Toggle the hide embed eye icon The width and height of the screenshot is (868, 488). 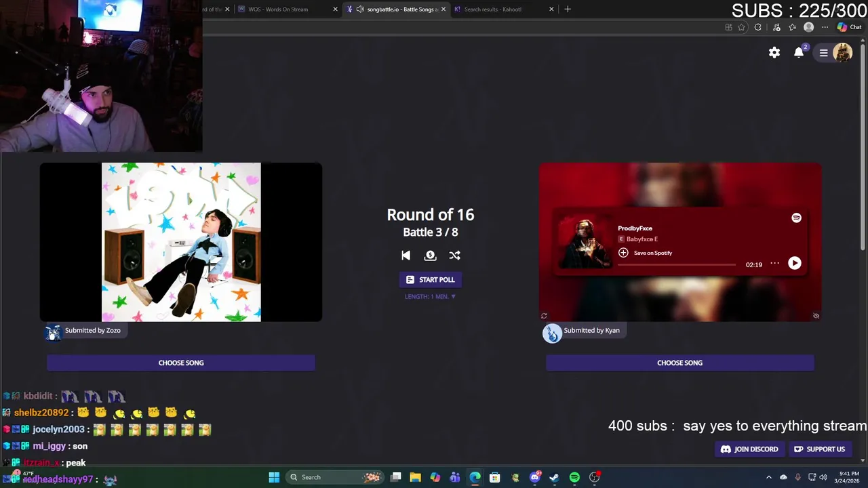816,316
